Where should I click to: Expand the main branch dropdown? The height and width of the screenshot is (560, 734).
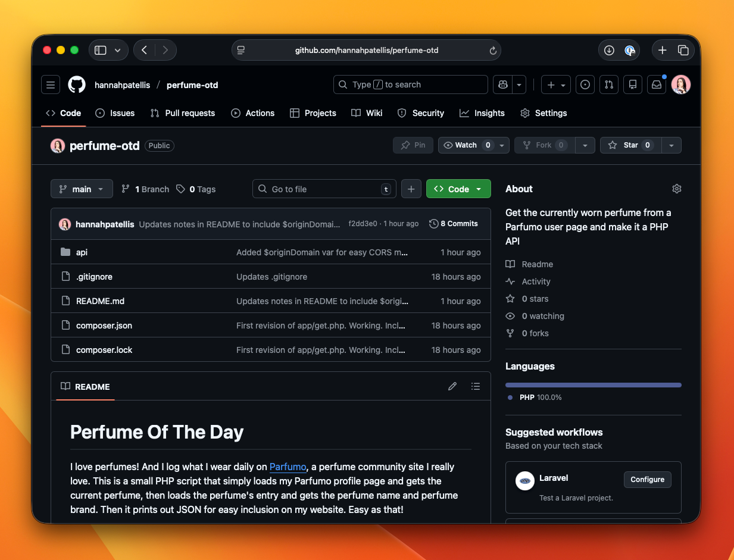coord(82,189)
